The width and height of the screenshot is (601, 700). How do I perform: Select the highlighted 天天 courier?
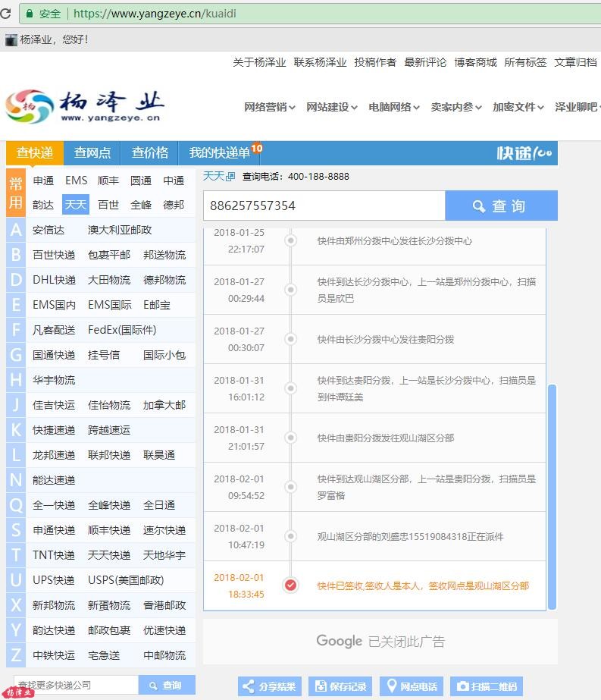[x=75, y=205]
